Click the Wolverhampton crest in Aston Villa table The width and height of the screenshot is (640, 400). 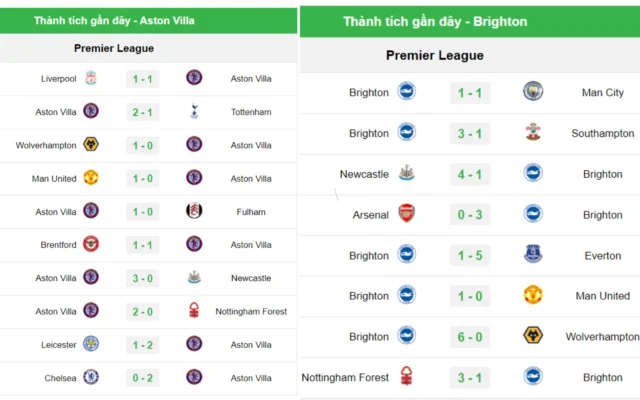point(91,145)
